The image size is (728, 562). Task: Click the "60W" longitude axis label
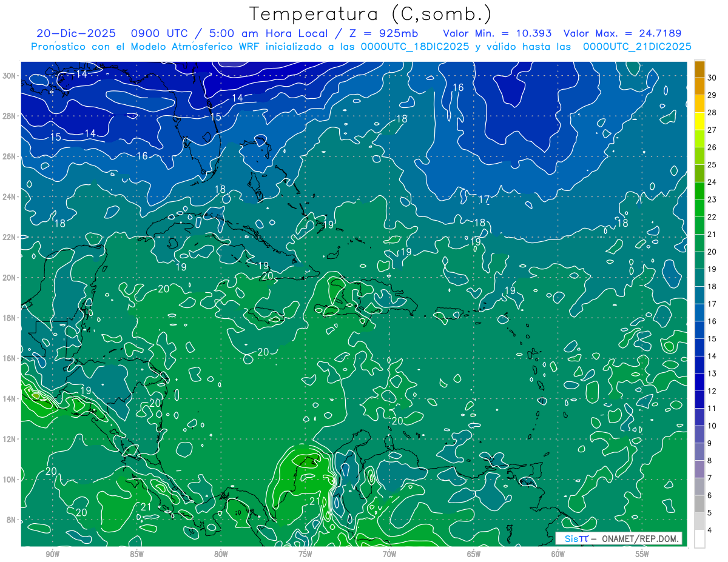558,554
